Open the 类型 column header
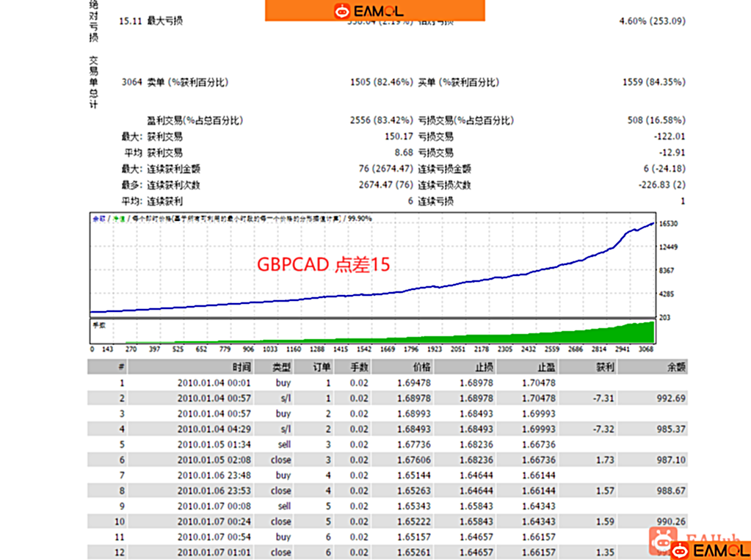 pos(280,367)
